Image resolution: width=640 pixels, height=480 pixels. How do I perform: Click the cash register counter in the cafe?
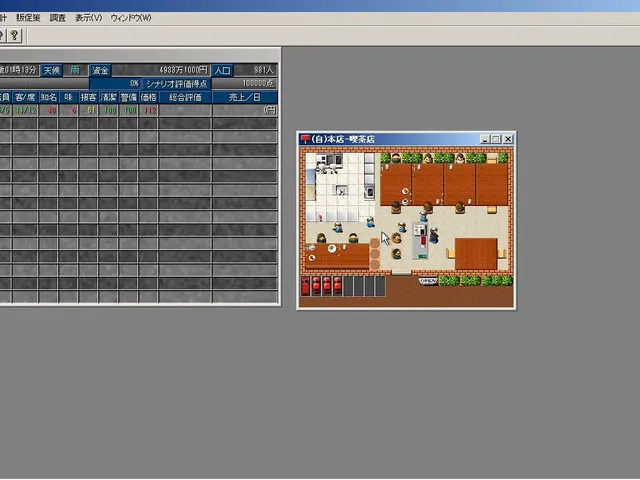[420, 241]
